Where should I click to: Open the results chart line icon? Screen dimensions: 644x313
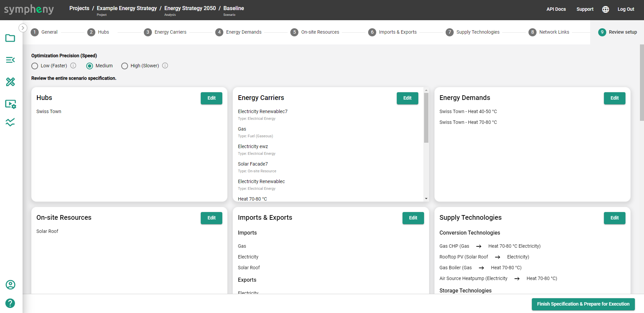point(10,122)
